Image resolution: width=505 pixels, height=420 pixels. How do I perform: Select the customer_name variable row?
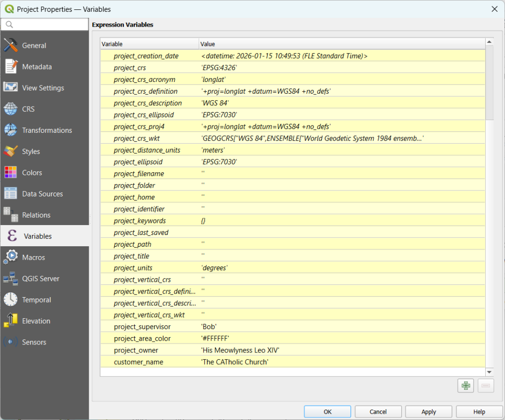coord(139,362)
